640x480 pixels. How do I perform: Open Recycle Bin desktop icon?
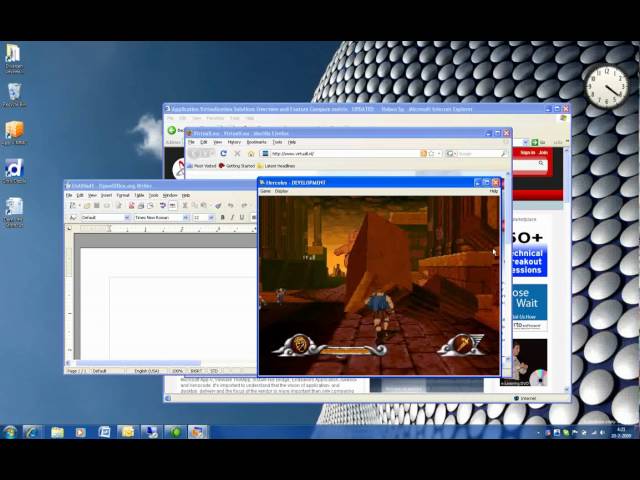pos(14,96)
